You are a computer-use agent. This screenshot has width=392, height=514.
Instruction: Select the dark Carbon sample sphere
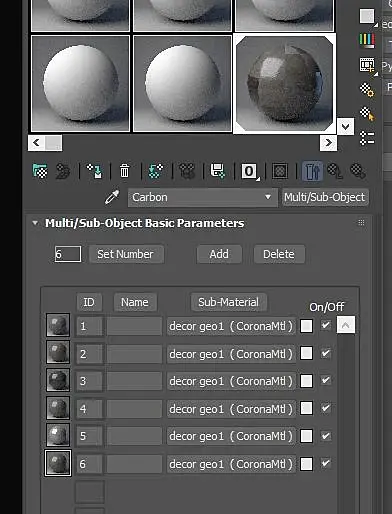[x=284, y=83]
